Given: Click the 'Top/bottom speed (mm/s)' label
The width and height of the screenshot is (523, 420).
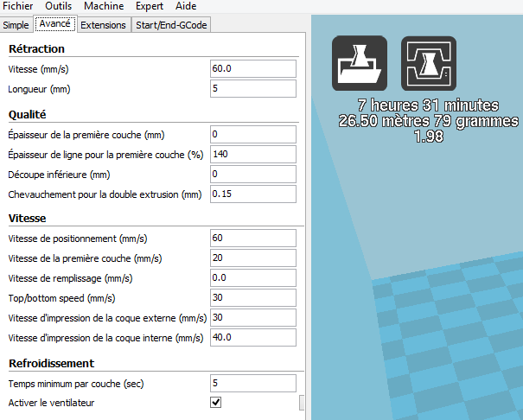Looking at the screenshot, I should 61,298.
